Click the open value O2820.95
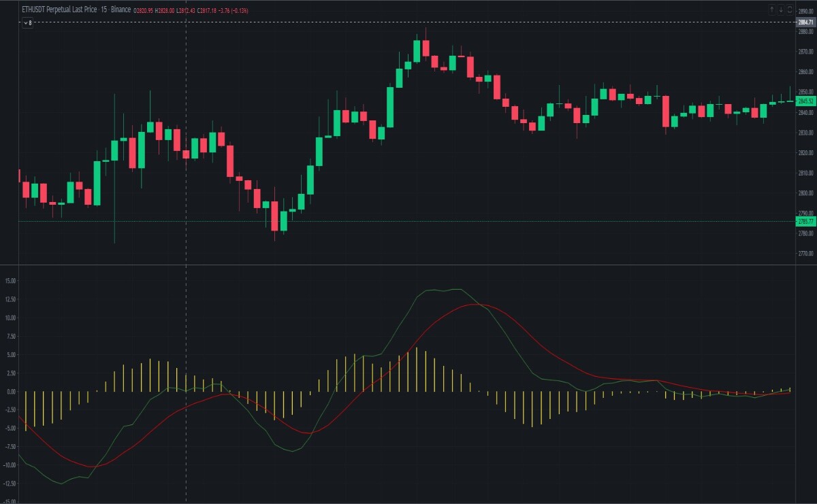Viewport: 817px width, 504px height. (x=143, y=11)
